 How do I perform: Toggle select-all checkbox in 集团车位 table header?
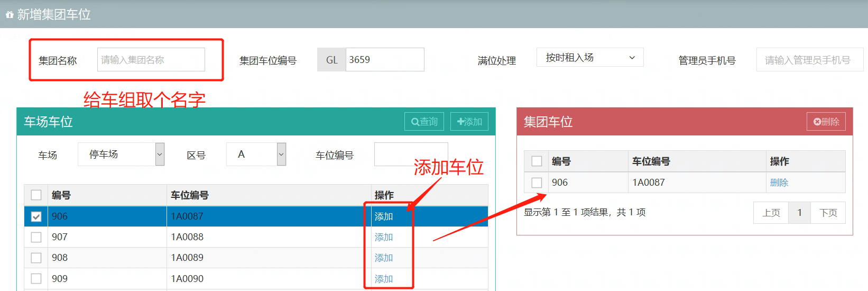click(x=537, y=161)
